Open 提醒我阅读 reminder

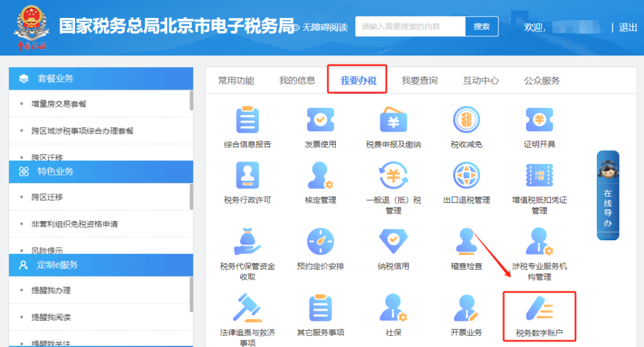point(51,317)
